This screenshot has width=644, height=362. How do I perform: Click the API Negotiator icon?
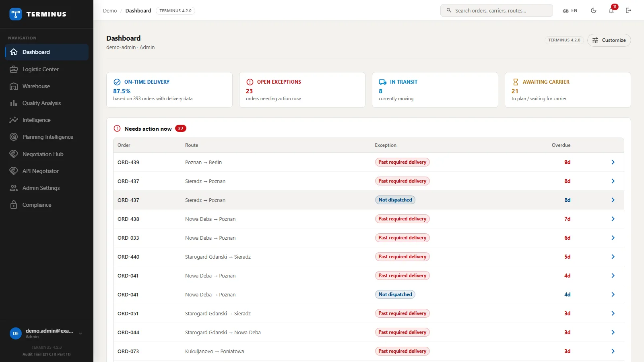coord(14,171)
